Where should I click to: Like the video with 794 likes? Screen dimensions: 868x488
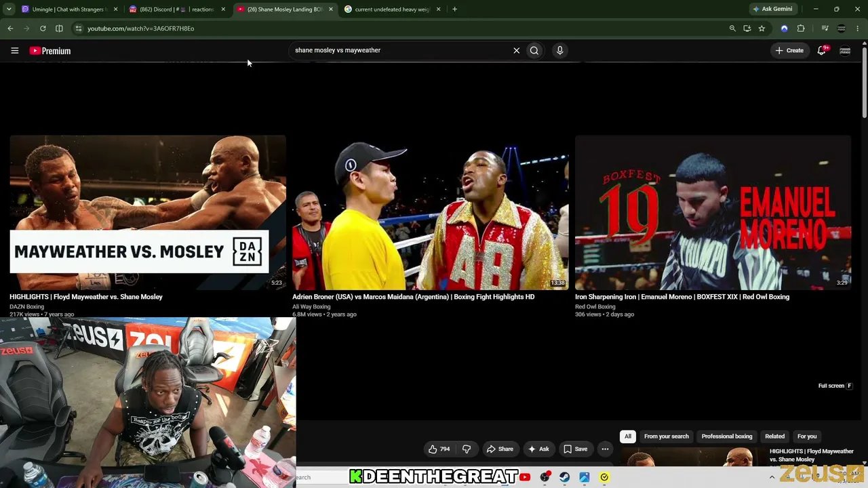(x=439, y=449)
